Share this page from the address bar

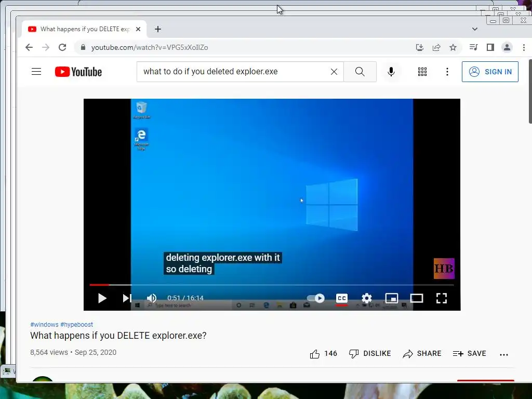pos(436,47)
